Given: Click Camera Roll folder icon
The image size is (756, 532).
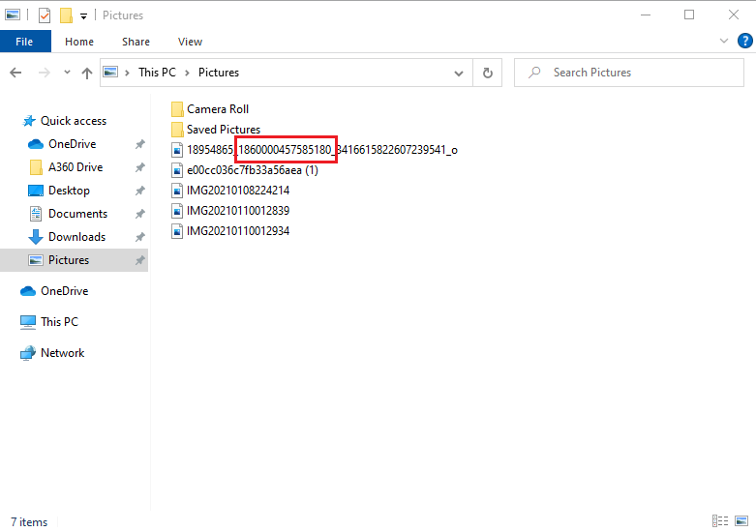Looking at the screenshot, I should point(177,109).
